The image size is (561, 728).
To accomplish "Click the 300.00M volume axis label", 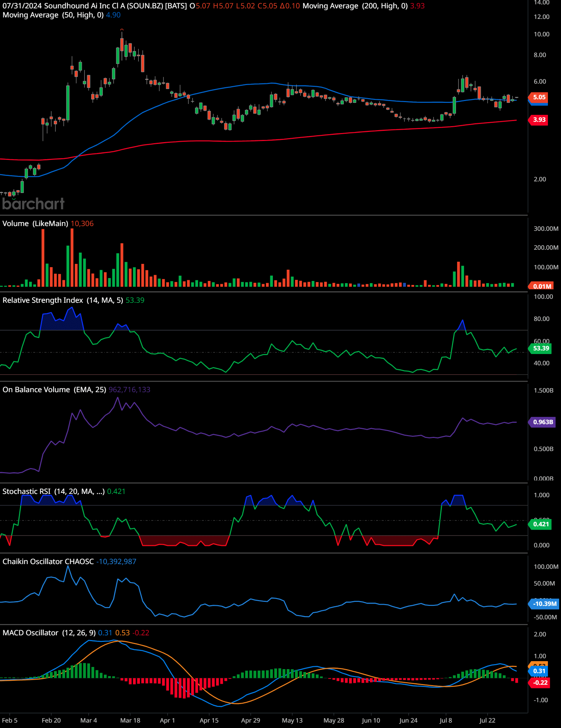I will click(x=546, y=229).
